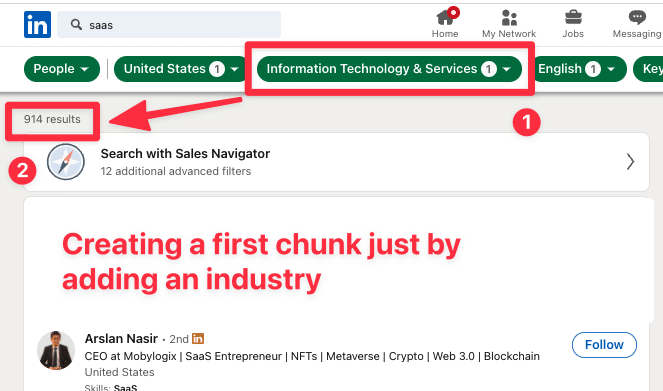This screenshot has height=391, width=663.
Task: Click the chevron on Sales Navigator row
Action: click(630, 162)
